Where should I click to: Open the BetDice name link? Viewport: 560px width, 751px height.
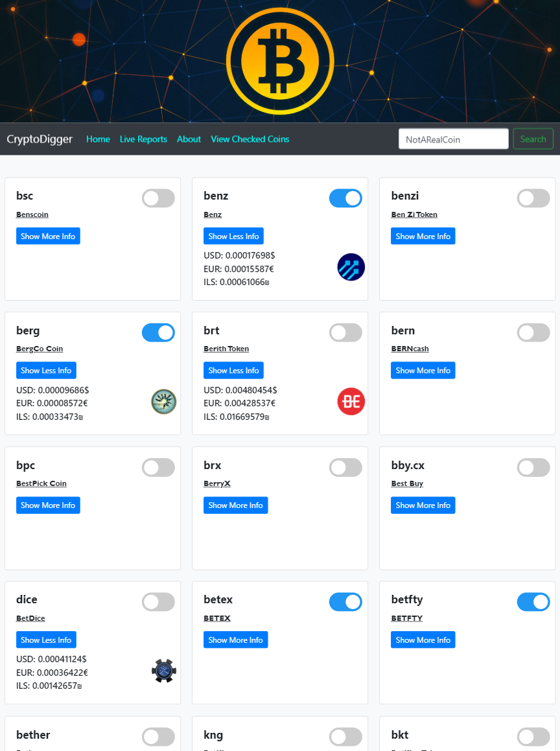pos(30,618)
